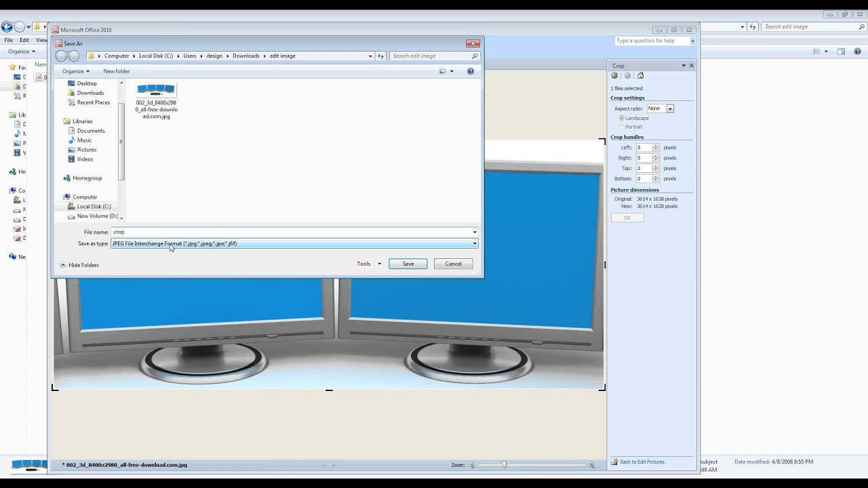Image resolution: width=868 pixels, height=488 pixels.
Task: Click the Cancel button
Action: click(454, 264)
